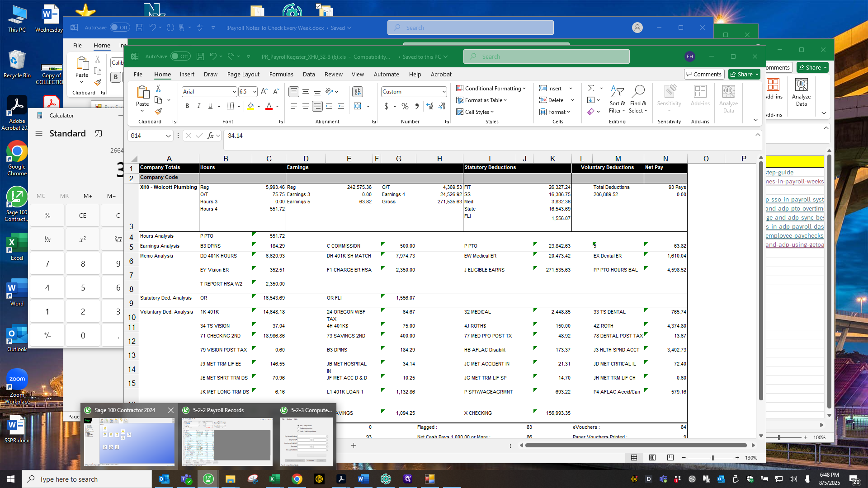Viewport: 868px width, 488px height.
Task: Switch to the Data tab
Action: (309, 74)
